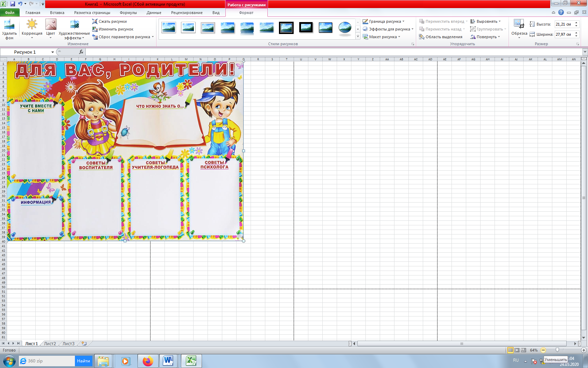Click the Найти search button in taskbar
Screen dimensions: 588x368
click(83, 361)
